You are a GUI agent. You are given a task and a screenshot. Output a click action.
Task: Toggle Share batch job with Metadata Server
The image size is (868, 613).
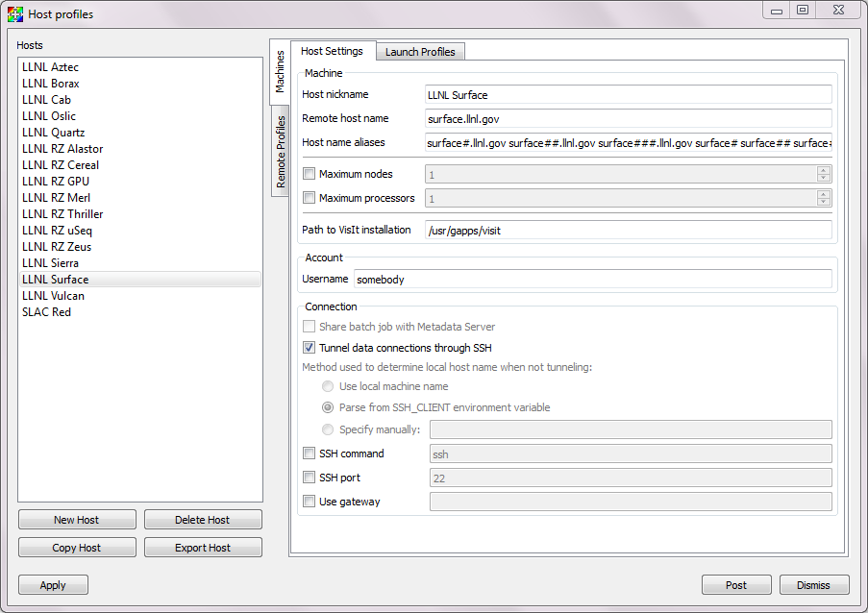pos(309,327)
